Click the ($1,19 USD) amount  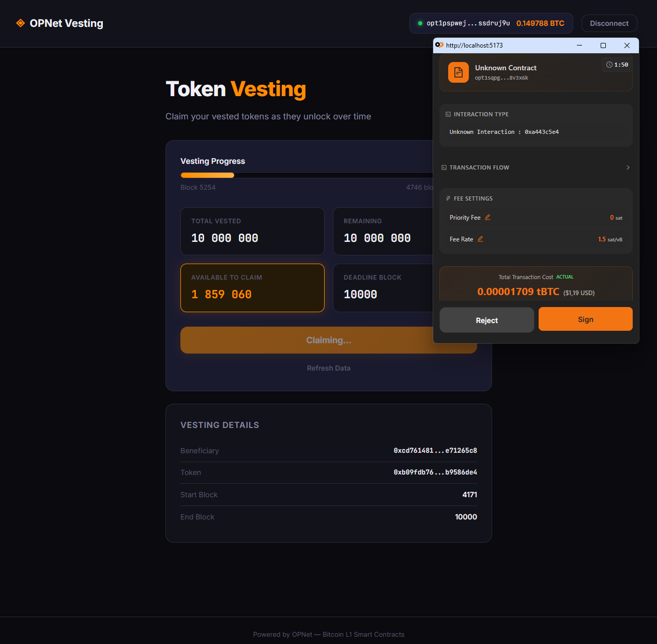(x=579, y=293)
